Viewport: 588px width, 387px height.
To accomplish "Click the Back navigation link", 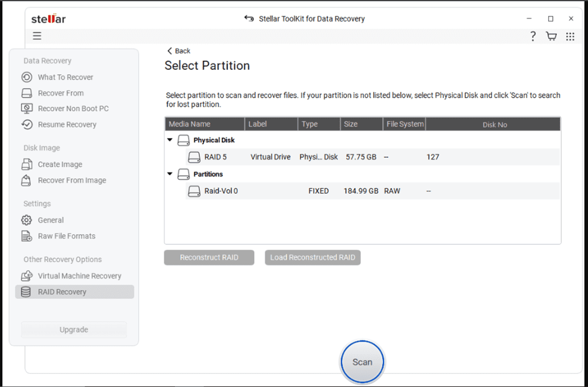I will tap(178, 51).
